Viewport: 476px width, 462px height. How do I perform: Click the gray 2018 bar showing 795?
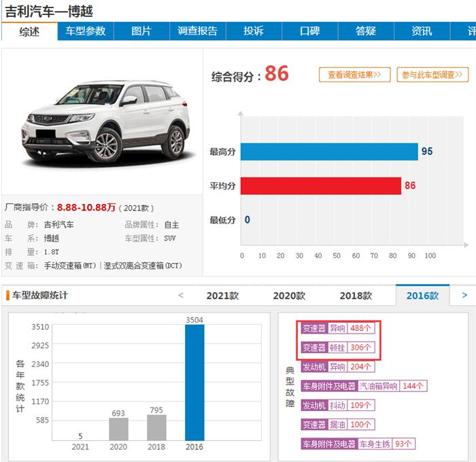pos(156,427)
